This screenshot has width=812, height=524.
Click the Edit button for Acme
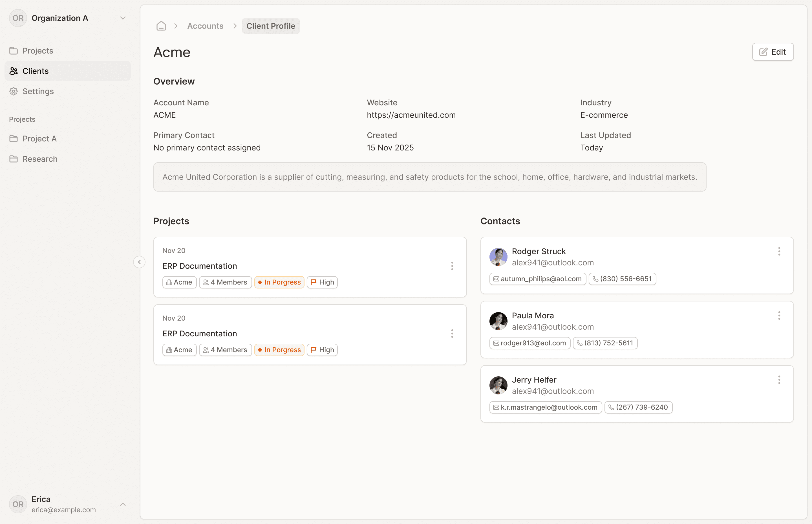(x=773, y=52)
